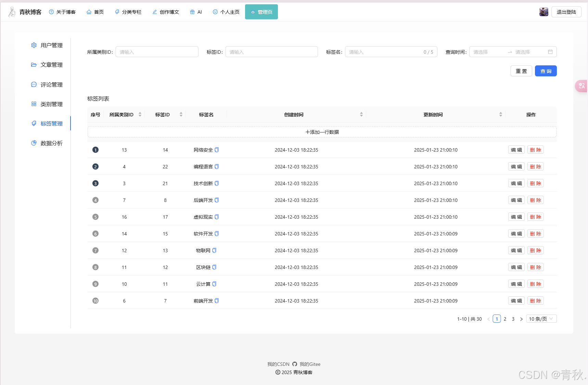
Task: Copy the 网络安全 tag name icon
Action: point(217,150)
